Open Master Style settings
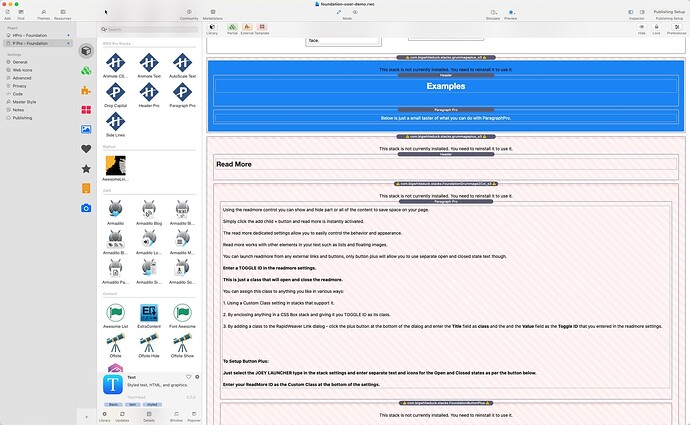 (24, 102)
